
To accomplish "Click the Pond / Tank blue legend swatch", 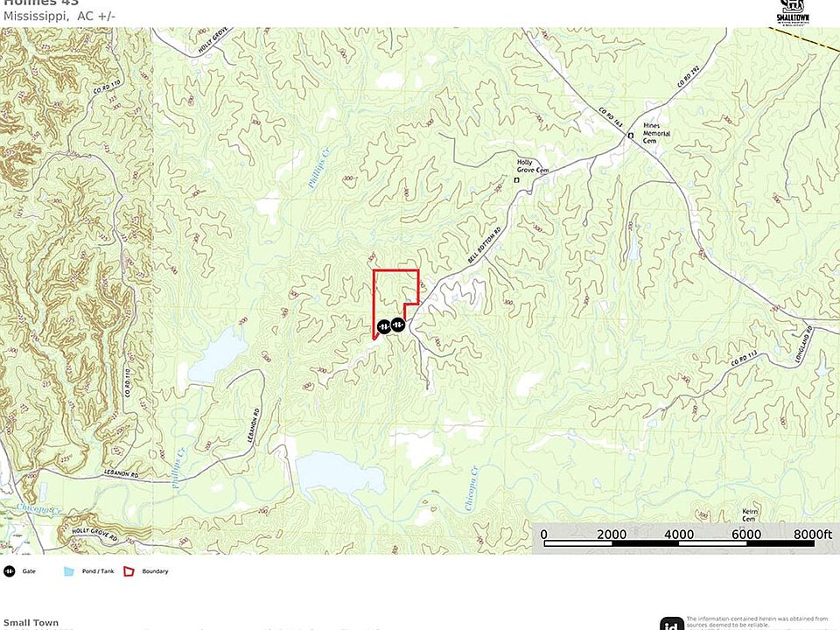I will coord(68,571).
